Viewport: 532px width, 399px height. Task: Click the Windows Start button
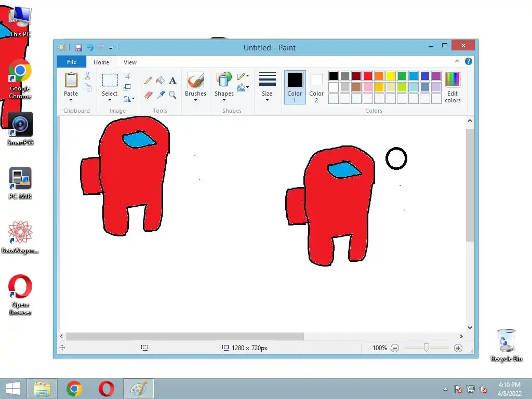coord(13,389)
